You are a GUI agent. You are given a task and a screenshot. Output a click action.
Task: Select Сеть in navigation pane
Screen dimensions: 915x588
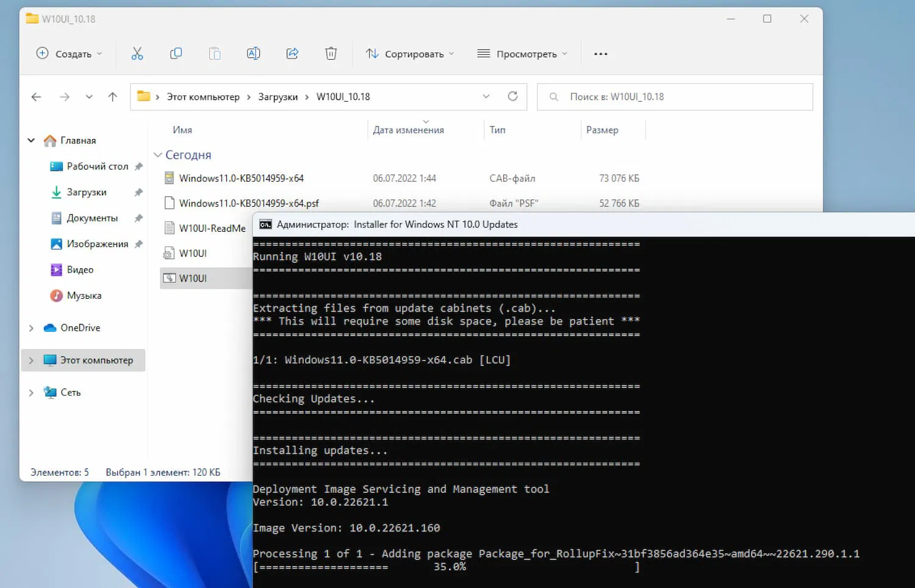click(x=62, y=393)
